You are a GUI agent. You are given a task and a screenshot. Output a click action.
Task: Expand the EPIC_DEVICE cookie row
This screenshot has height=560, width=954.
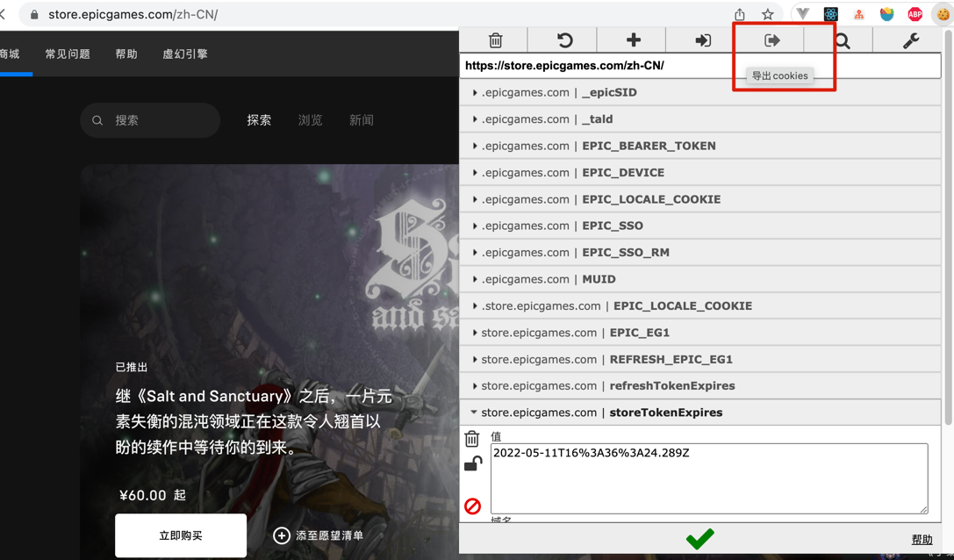click(699, 173)
